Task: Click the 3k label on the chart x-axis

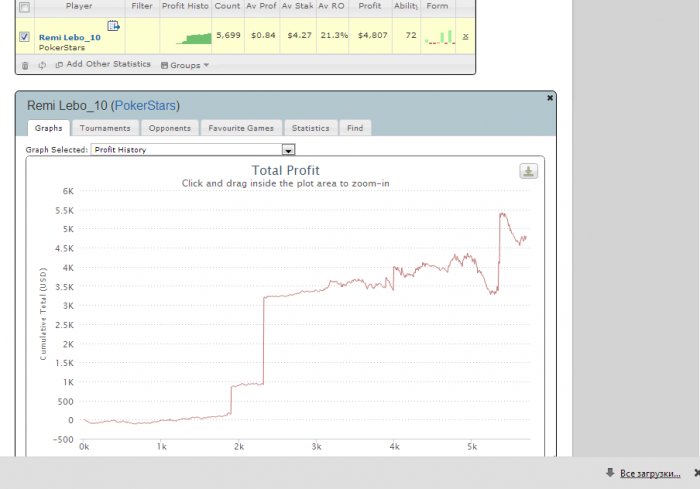Action: point(317,447)
